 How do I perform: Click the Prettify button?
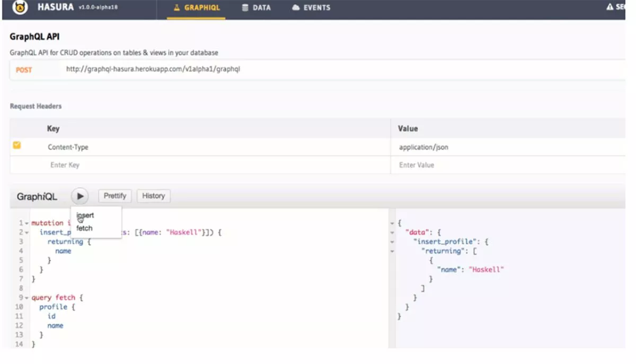(x=115, y=196)
